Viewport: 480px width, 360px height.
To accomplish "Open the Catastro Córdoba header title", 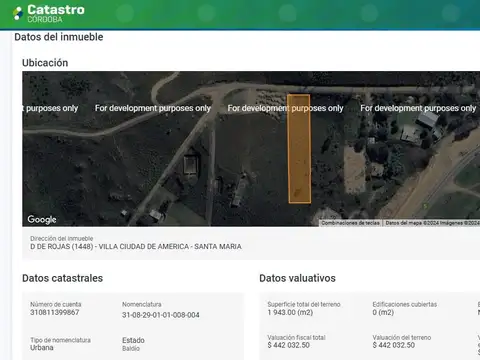I will point(56,14).
